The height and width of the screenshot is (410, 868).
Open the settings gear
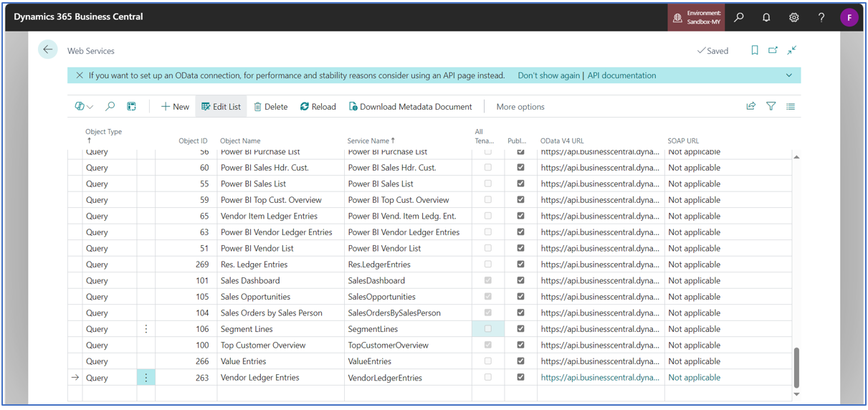794,17
